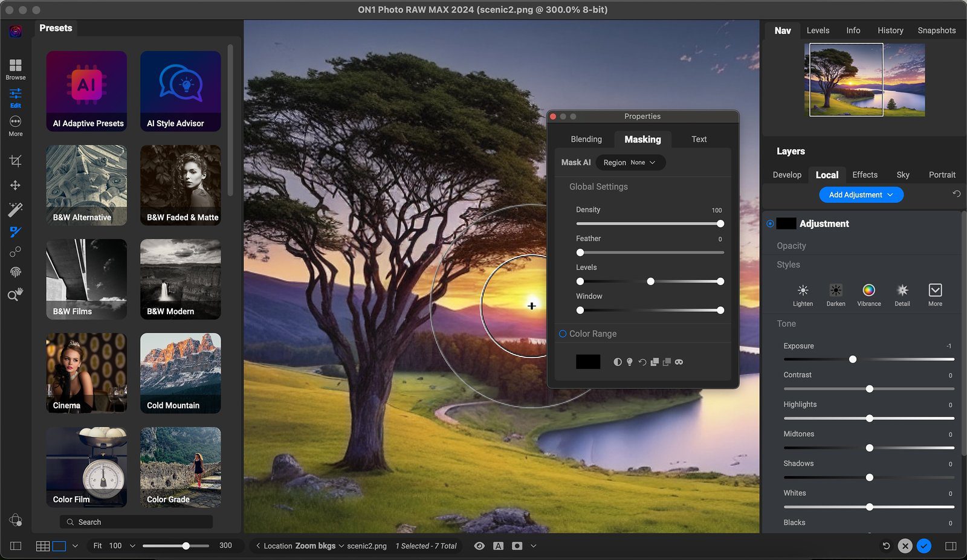
Task: Select the AI Style Advisor preset
Action: 180,91
